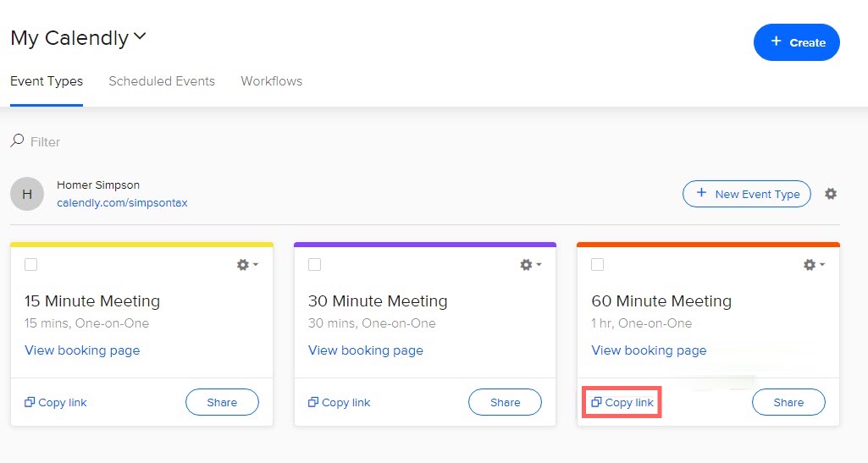The width and height of the screenshot is (868, 463).
Task: Select the 15 Minute Meeting checkbox
Action: pos(31,265)
